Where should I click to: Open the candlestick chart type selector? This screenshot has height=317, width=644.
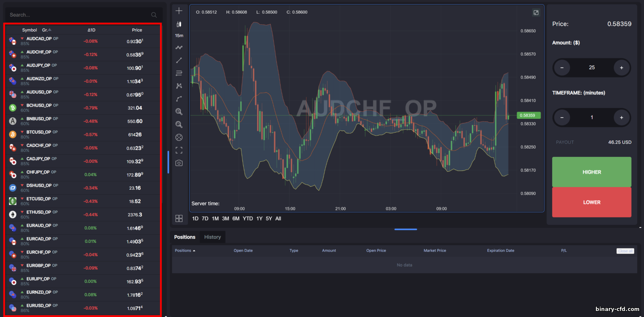pos(179,24)
